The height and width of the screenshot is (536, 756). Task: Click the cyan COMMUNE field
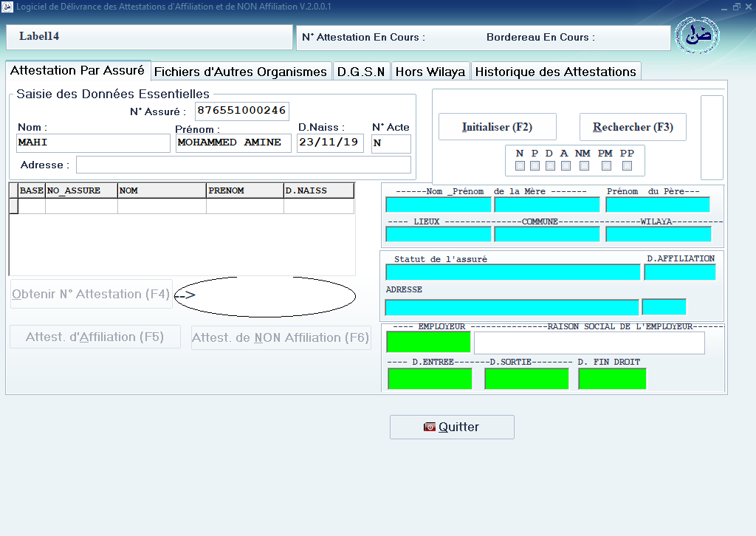[x=547, y=234]
